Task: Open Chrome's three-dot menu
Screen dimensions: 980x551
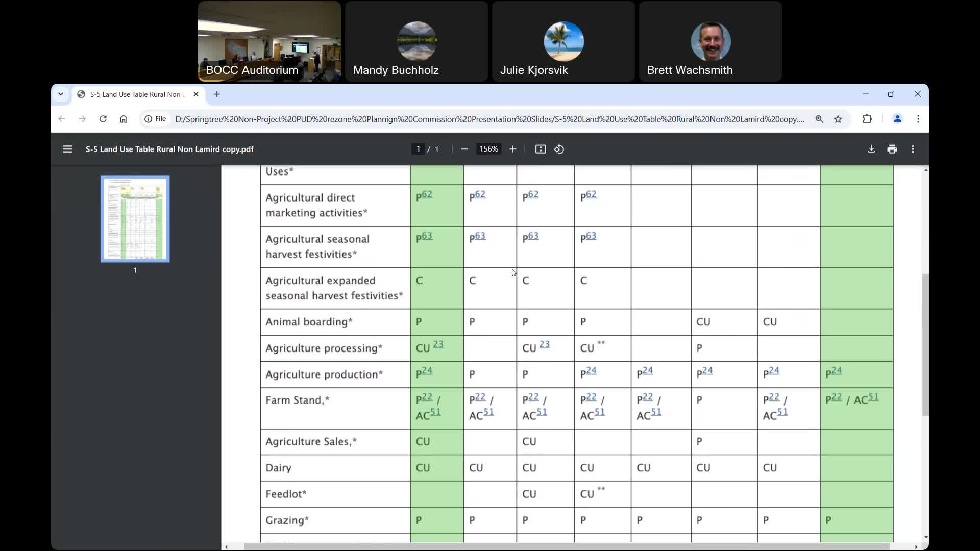Action: pos(918,119)
